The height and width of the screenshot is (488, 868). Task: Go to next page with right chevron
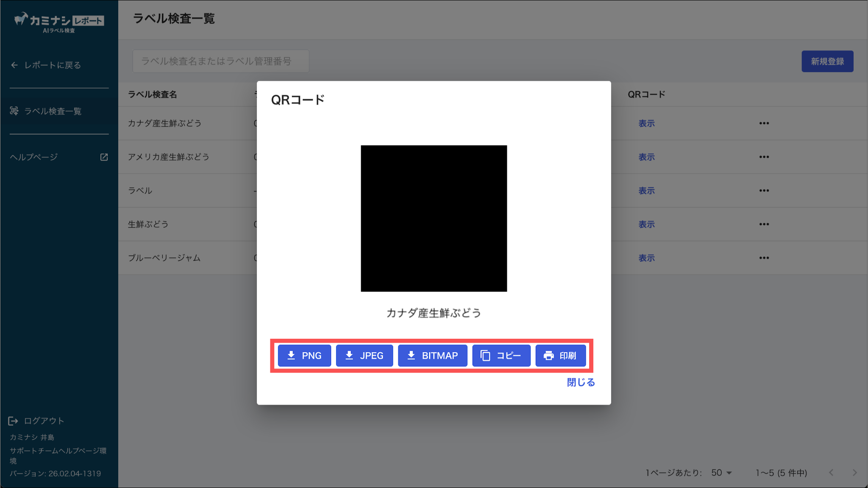[x=854, y=472]
